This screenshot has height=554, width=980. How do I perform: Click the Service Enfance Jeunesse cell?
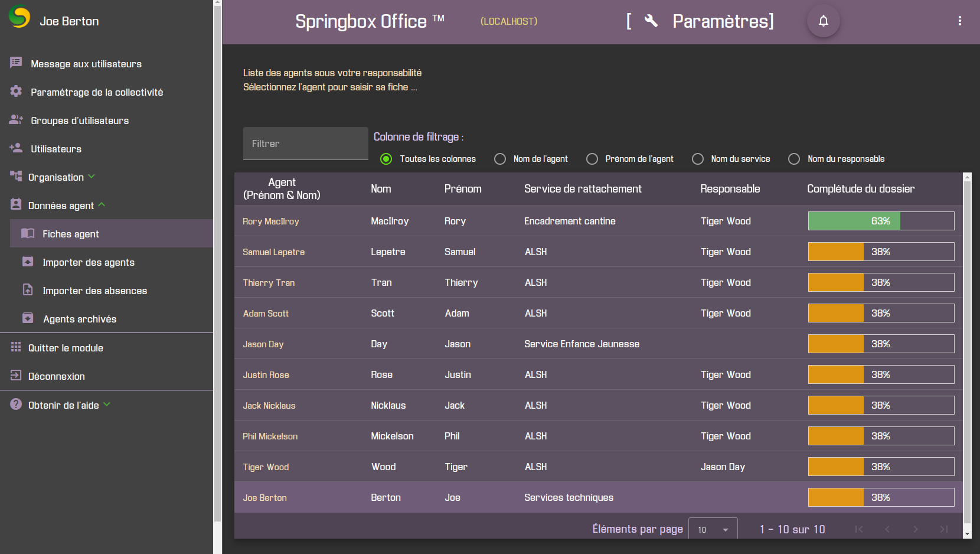pos(582,344)
